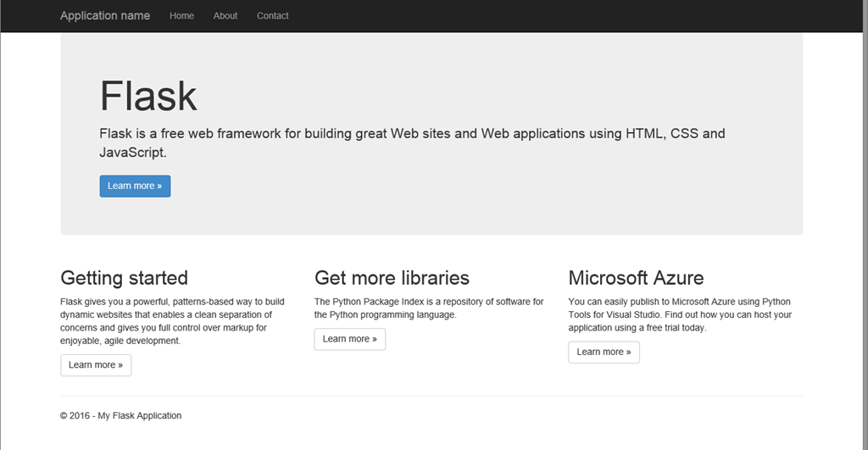868x450 pixels.
Task: Click the Getting started heading
Action: (x=124, y=278)
